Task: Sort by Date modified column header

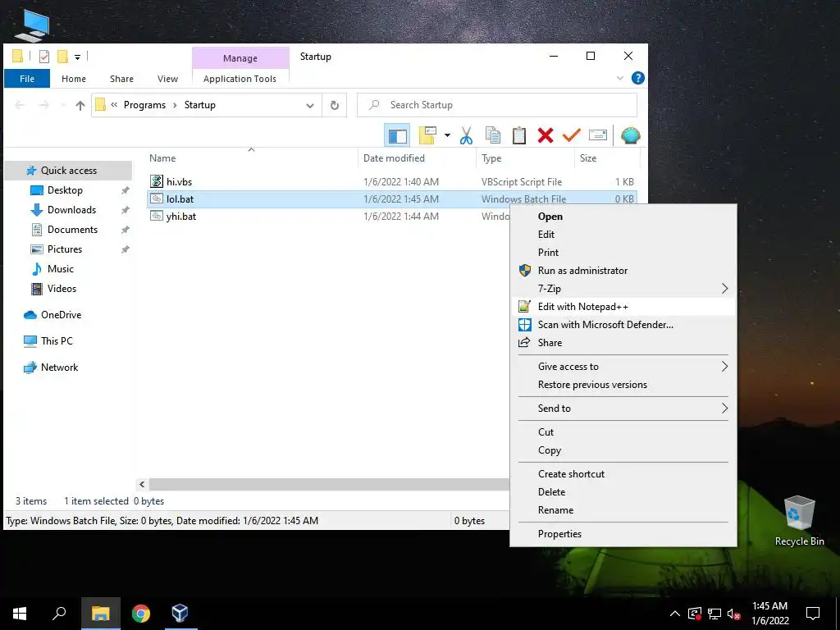Action: pos(417,158)
